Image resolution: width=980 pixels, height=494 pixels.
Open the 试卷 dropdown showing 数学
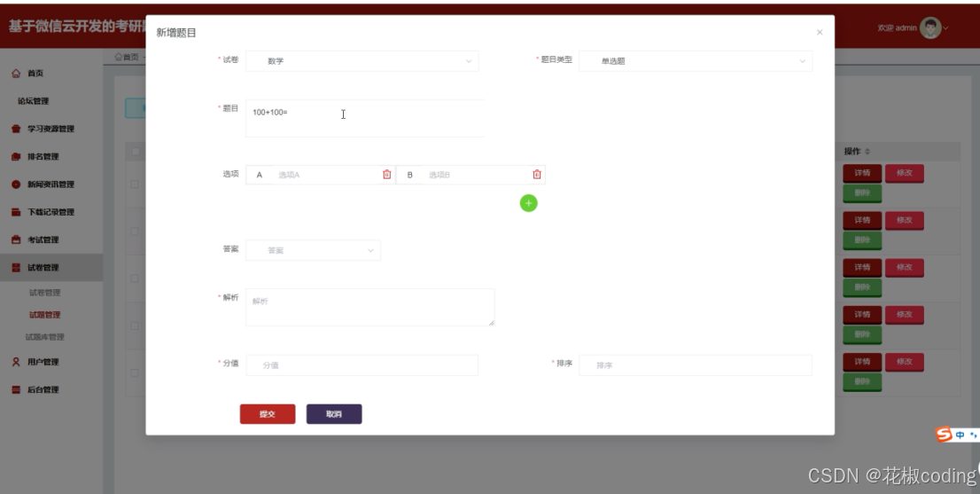[x=362, y=60]
